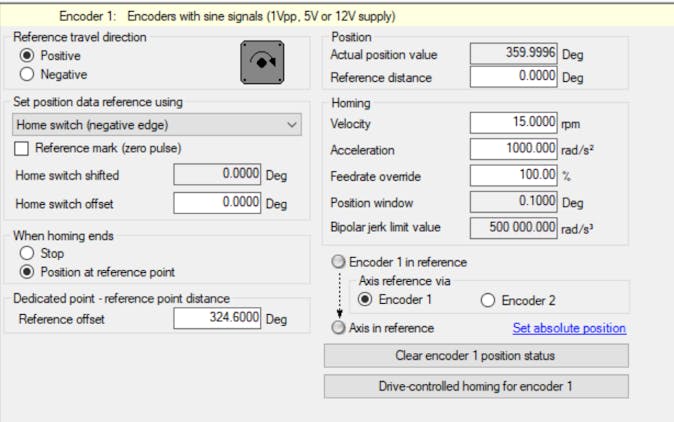Enable Reference mark (zero pulse) checkbox
Screen dimensions: 674x422
click(23, 149)
